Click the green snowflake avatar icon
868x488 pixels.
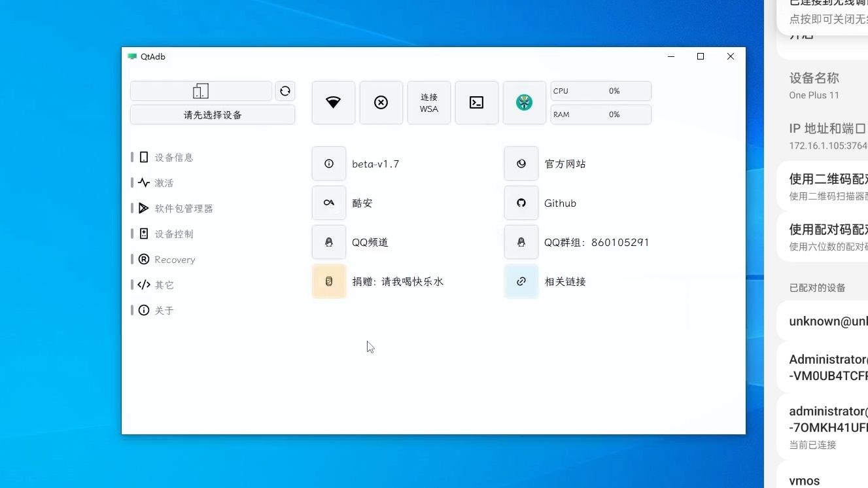[525, 103]
